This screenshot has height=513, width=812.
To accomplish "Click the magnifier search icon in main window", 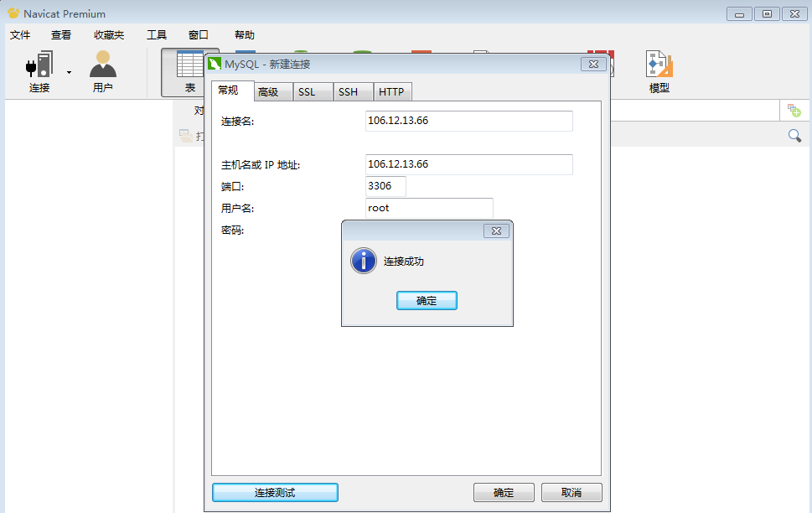I will [794, 136].
